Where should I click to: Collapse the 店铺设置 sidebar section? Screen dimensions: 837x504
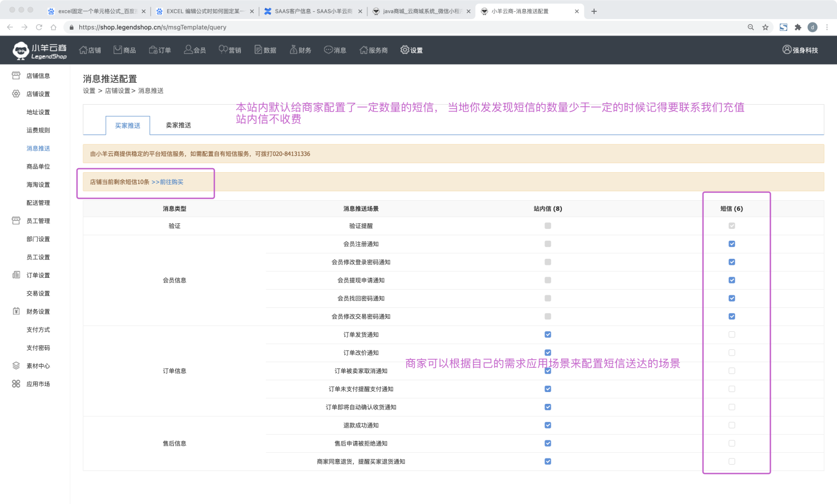pos(38,94)
